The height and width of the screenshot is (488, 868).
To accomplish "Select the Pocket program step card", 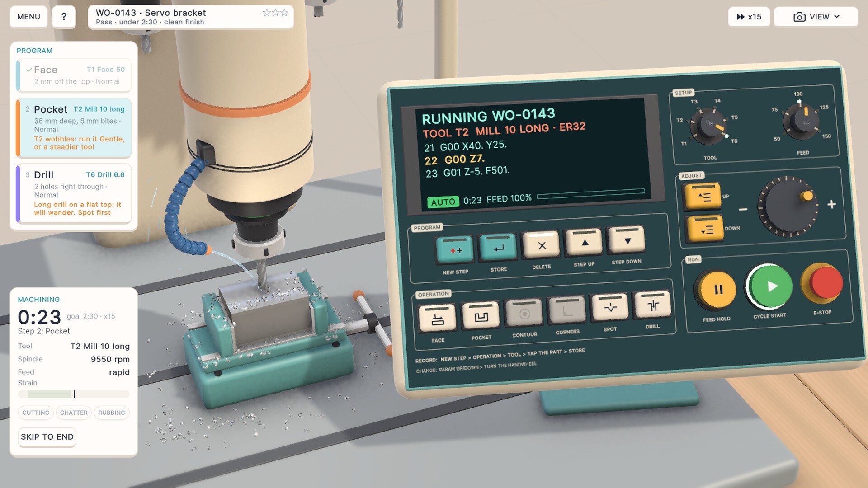I will pyautogui.click(x=74, y=128).
